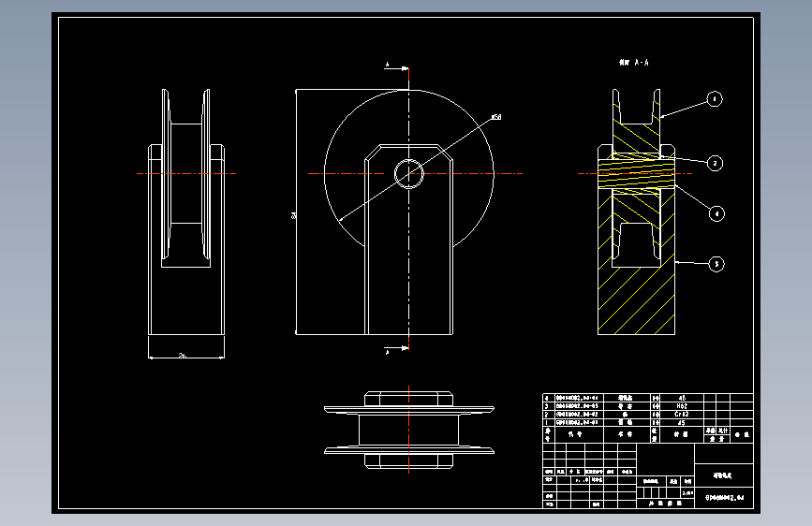The height and width of the screenshot is (526, 812).
Task: Select the diameter dimension text on the front view
Action: coord(496,118)
